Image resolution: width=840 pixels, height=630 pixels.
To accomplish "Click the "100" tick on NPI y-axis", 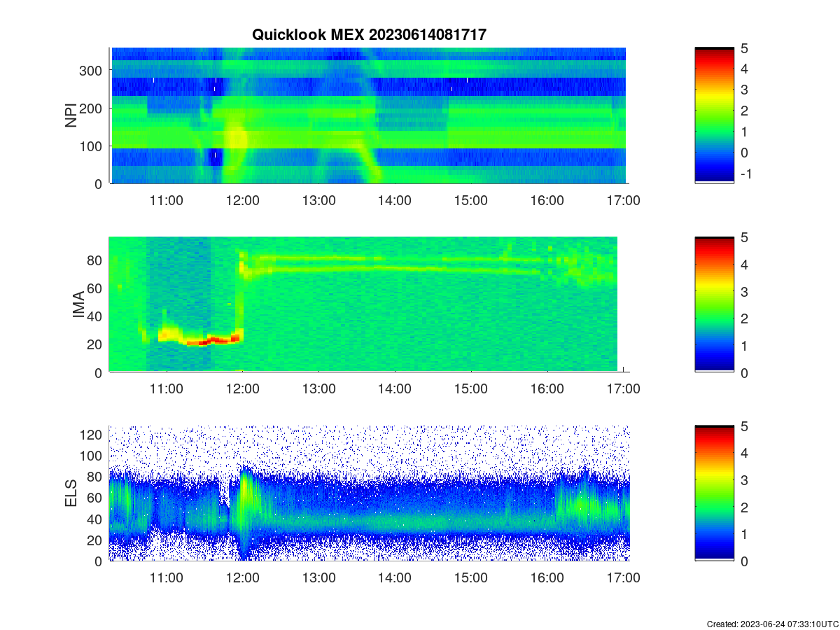I will pyautogui.click(x=92, y=146).
